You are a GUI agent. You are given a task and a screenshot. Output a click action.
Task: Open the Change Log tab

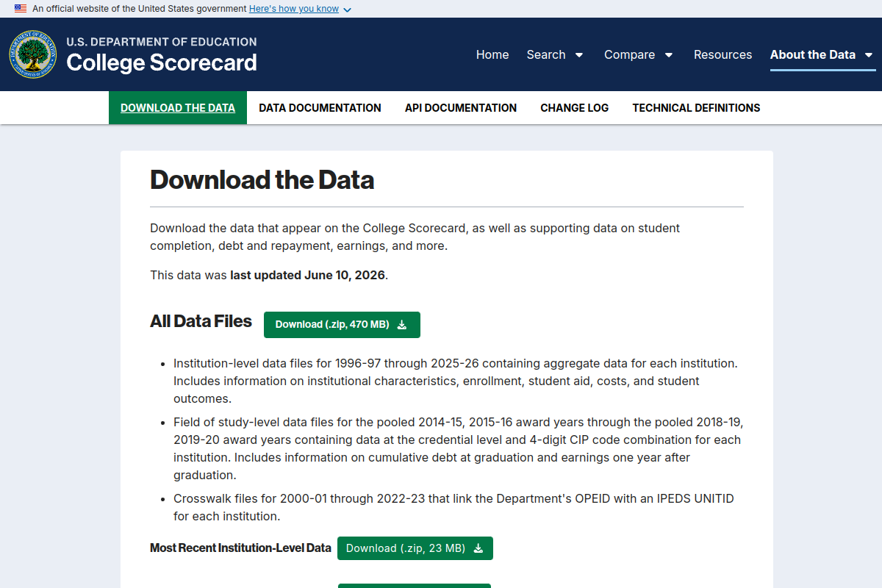point(575,107)
